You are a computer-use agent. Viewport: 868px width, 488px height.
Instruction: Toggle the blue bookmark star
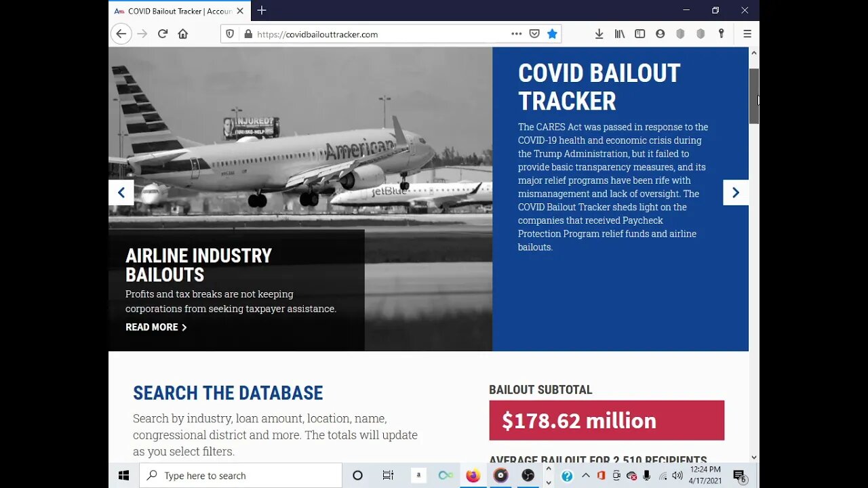[x=552, y=34]
